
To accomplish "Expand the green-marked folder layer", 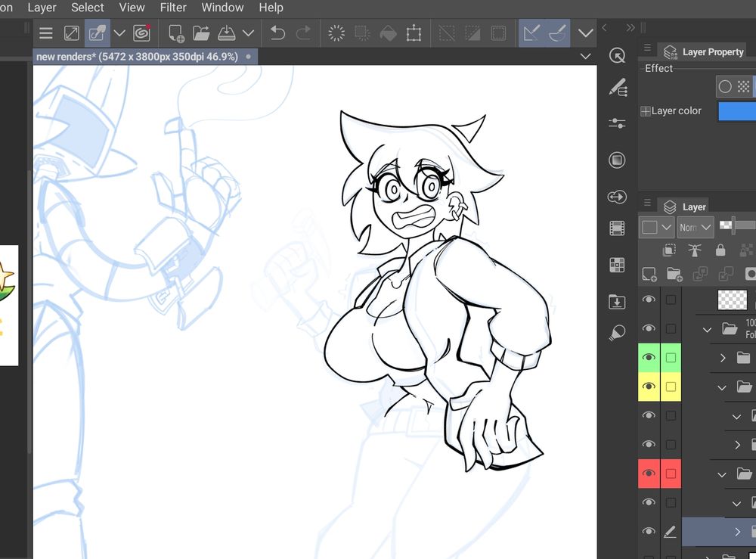I will (x=722, y=358).
